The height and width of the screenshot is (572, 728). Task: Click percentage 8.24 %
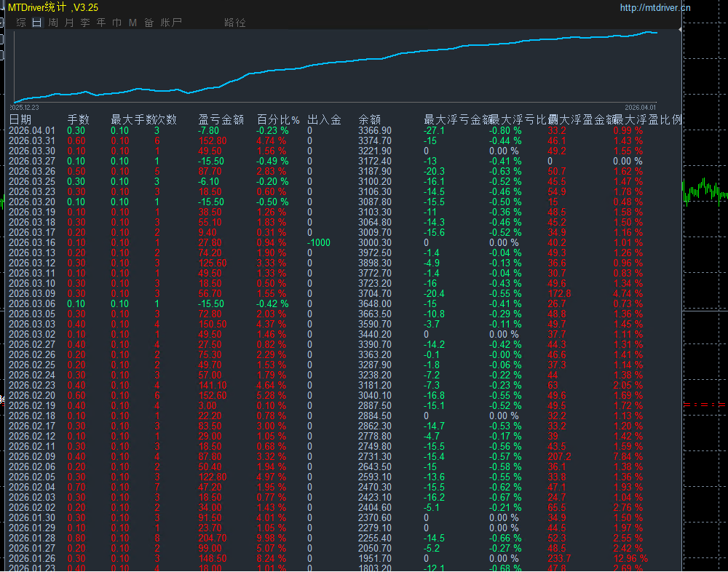(x=272, y=558)
